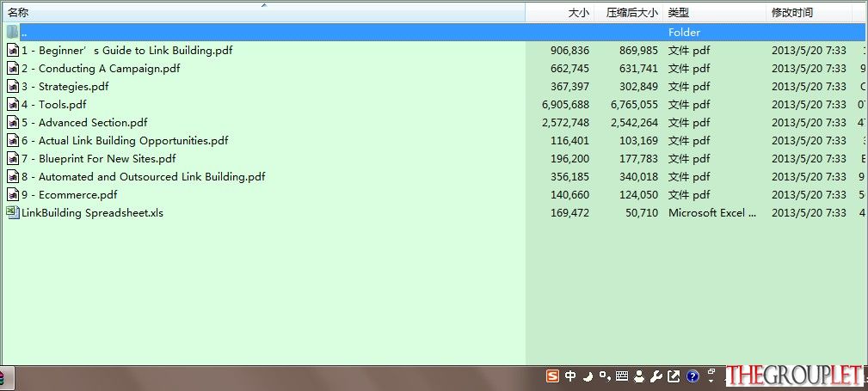Screen dimensions: 868x391
Task: Click PDF icon beside 4 - Tools.pdf
Action: tap(13, 105)
